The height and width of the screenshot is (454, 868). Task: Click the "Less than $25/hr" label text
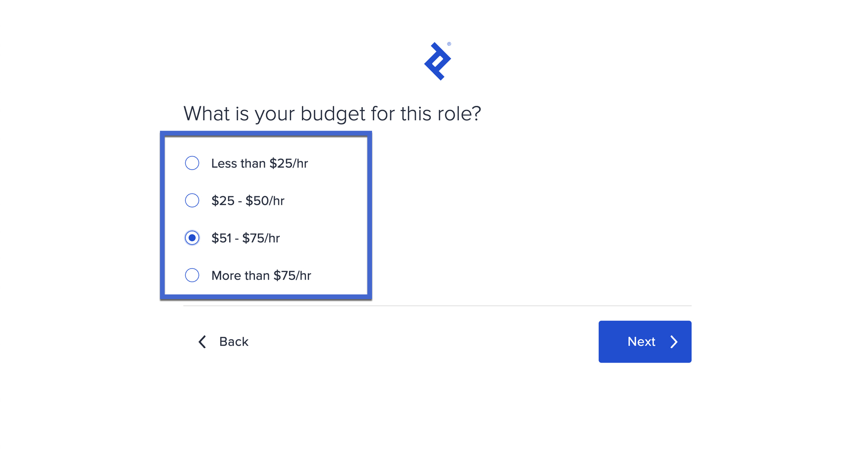pyautogui.click(x=259, y=163)
